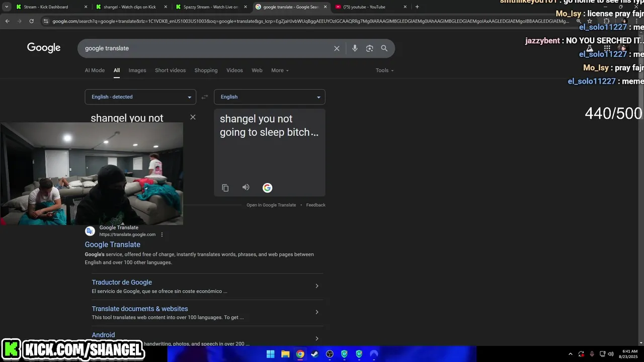Click the magnifier search button

pos(384,48)
